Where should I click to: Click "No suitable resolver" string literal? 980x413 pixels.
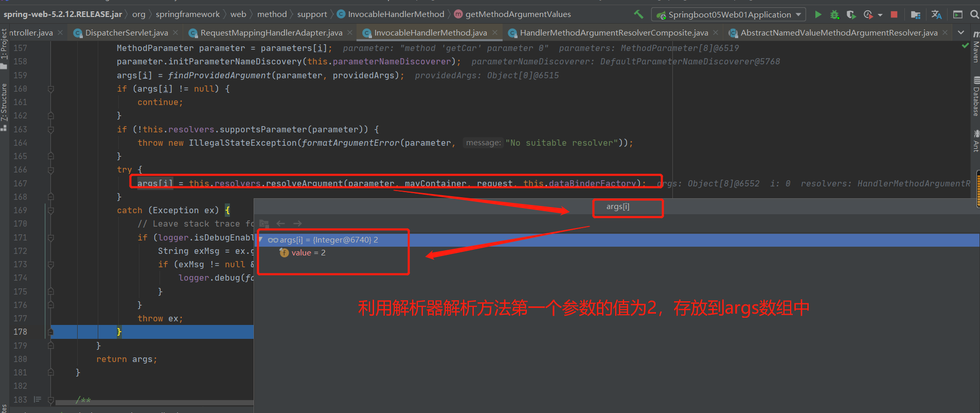click(x=561, y=143)
